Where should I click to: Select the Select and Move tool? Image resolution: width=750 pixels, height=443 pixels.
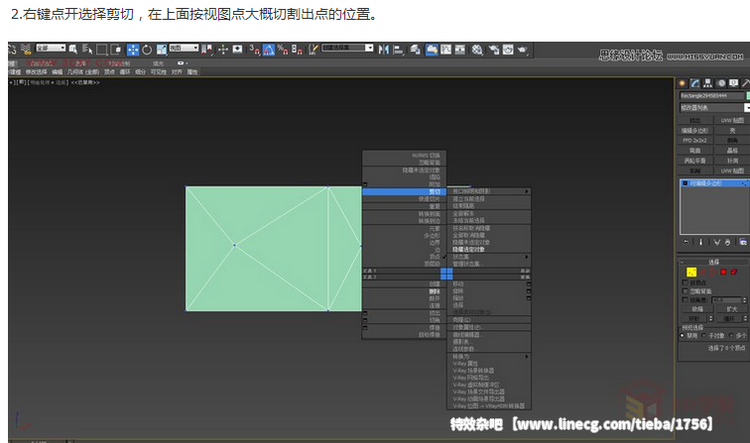click(x=133, y=50)
